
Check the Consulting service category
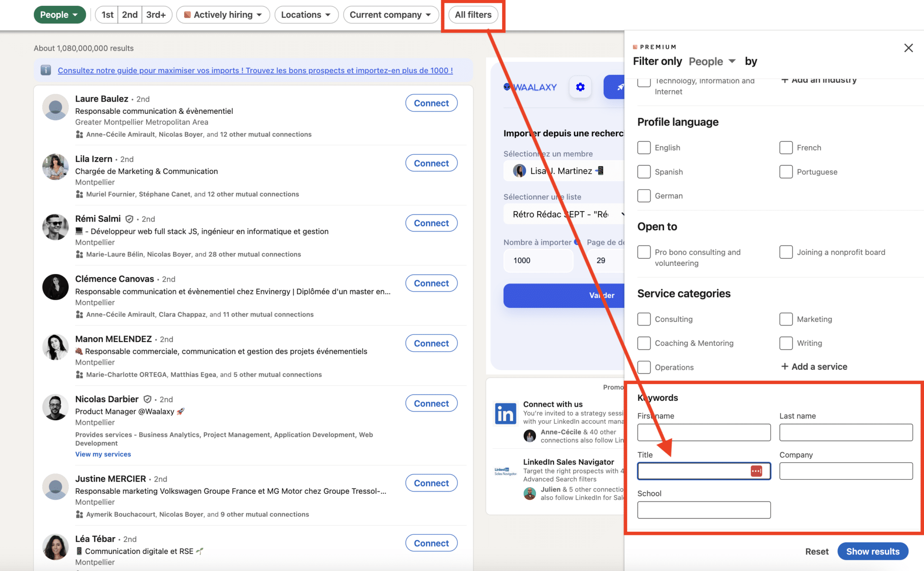[x=644, y=319]
